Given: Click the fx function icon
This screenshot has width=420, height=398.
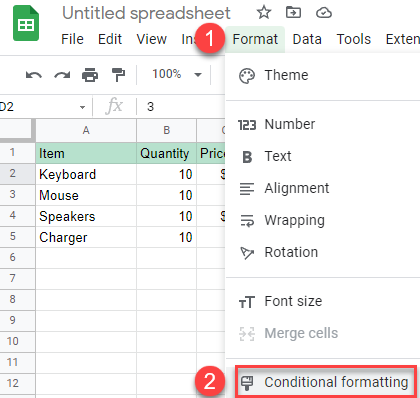Looking at the screenshot, I should pos(114,106).
